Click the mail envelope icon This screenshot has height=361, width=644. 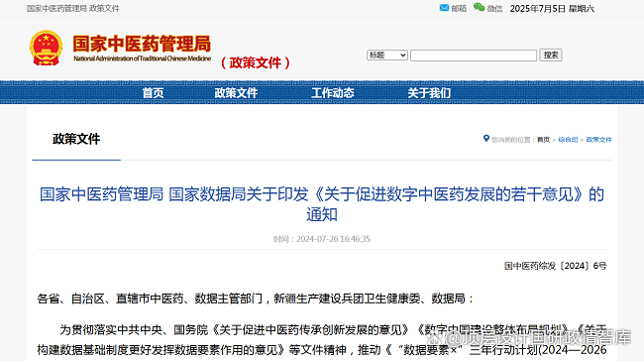(444, 8)
